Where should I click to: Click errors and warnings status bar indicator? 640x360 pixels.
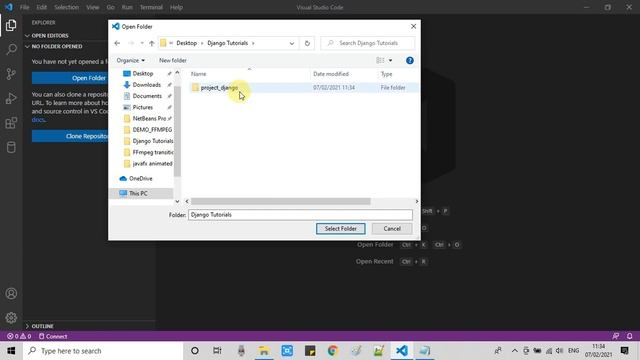click(x=19, y=336)
